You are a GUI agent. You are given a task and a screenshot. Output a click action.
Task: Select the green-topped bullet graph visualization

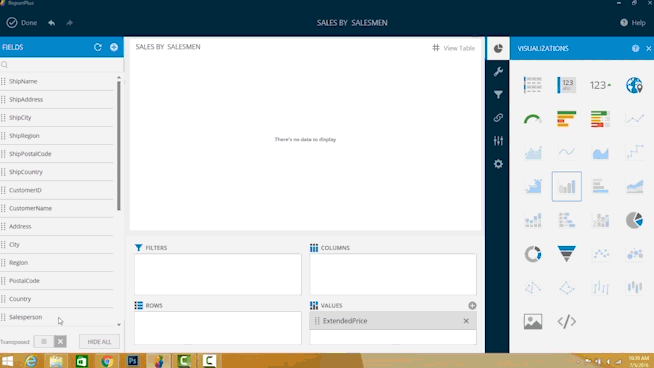[601, 119]
